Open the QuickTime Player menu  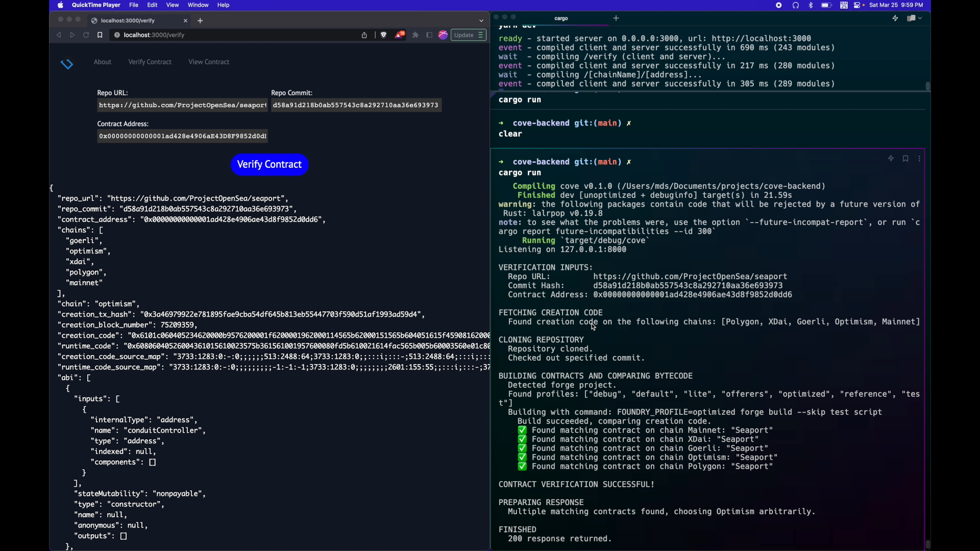point(96,5)
